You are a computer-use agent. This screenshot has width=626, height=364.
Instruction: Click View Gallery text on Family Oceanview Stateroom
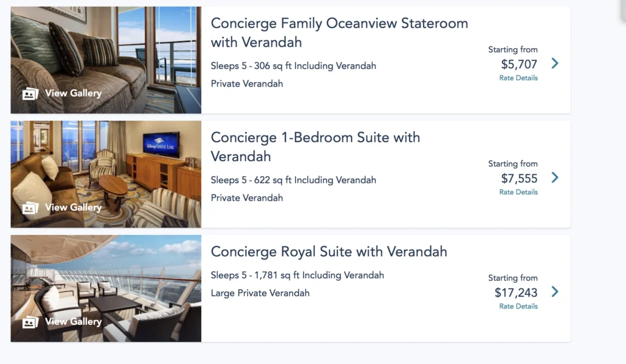tap(73, 93)
